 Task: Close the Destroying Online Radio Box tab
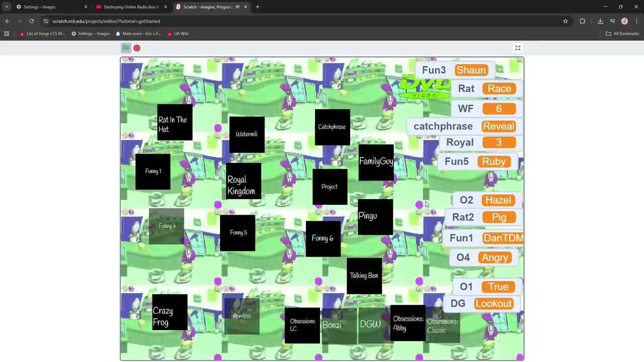pyautogui.click(x=166, y=7)
